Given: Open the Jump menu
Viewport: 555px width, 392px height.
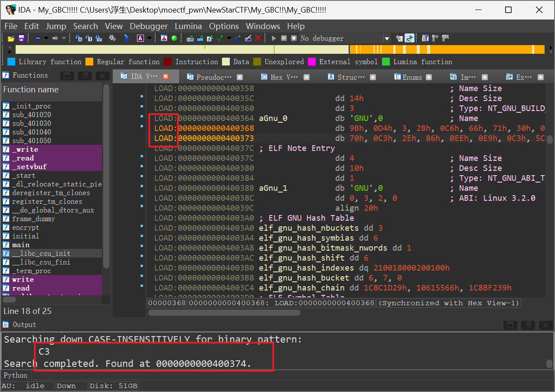Looking at the screenshot, I should point(56,26).
